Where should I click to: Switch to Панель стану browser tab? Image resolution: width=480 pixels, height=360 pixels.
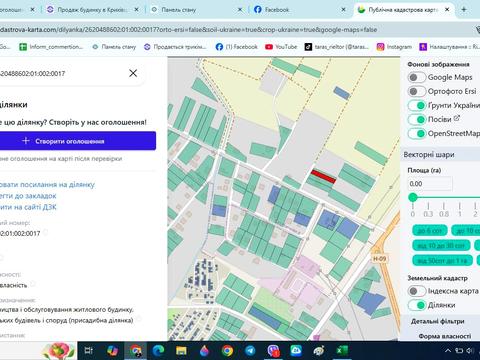(178, 10)
